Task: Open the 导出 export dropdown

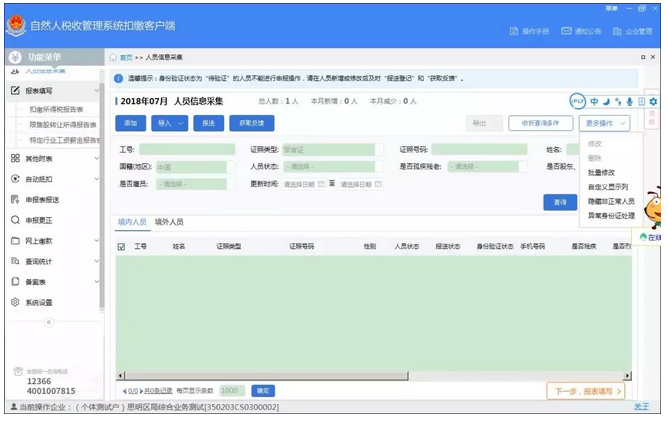Action: [x=484, y=124]
